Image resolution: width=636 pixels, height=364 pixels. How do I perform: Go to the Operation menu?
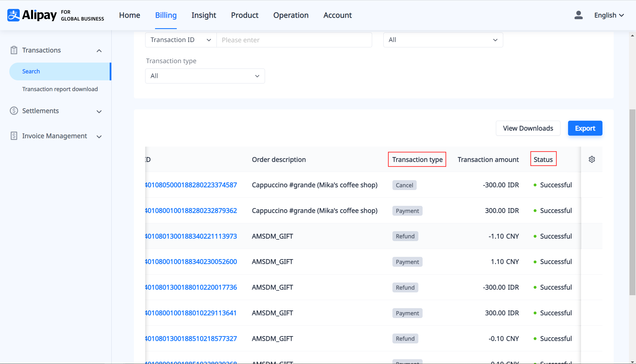pyautogui.click(x=291, y=15)
